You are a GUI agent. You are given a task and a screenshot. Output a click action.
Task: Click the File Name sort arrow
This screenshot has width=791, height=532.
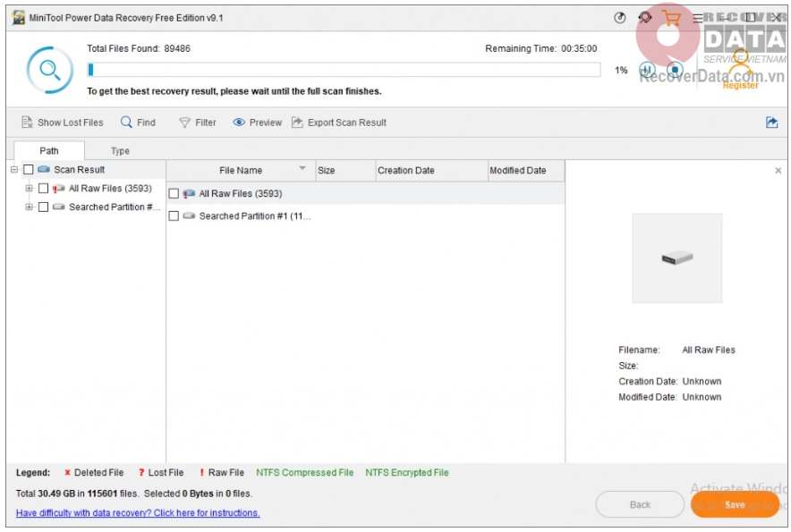coord(302,168)
